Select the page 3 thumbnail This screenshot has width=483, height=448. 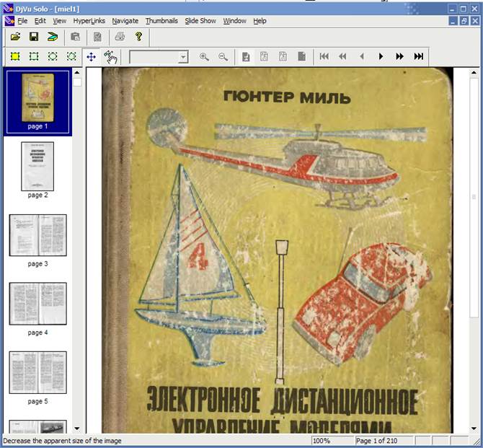pyautogui.click(x=37, y=235)
